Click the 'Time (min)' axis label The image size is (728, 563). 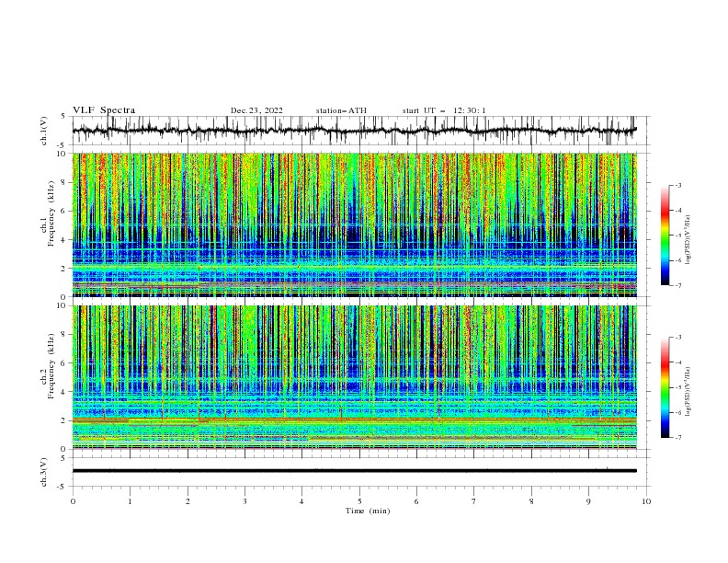[368, 511]
